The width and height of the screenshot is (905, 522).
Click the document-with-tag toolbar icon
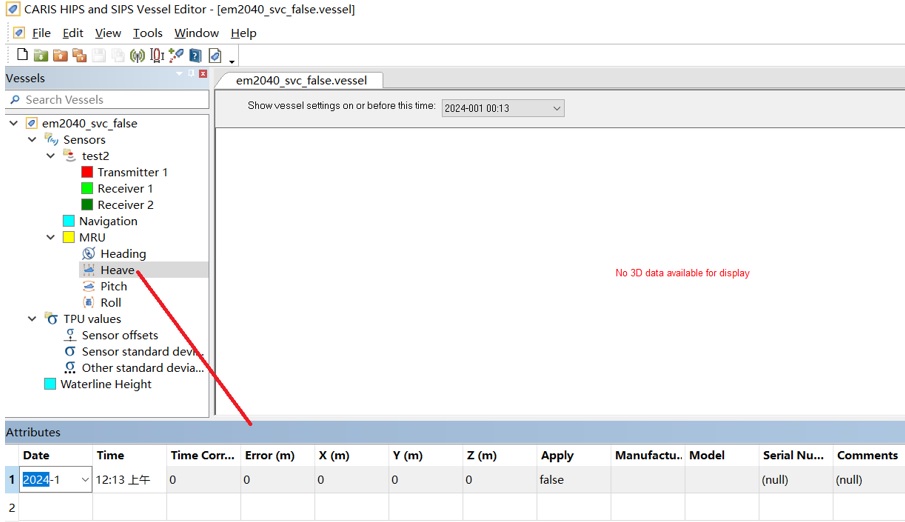pyautogui.click(x=215, y=55)
